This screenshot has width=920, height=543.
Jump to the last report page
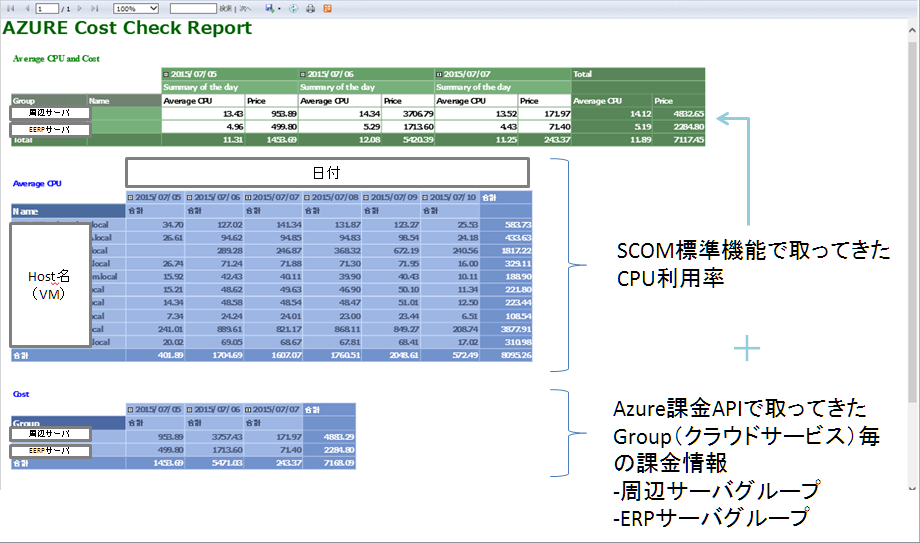[x=94, y=8]
